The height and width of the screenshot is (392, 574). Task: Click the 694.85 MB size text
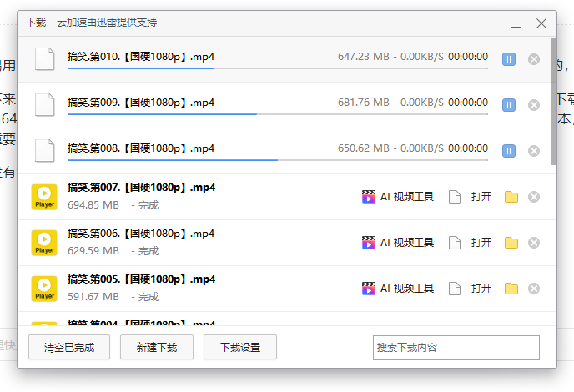point(93,205)
